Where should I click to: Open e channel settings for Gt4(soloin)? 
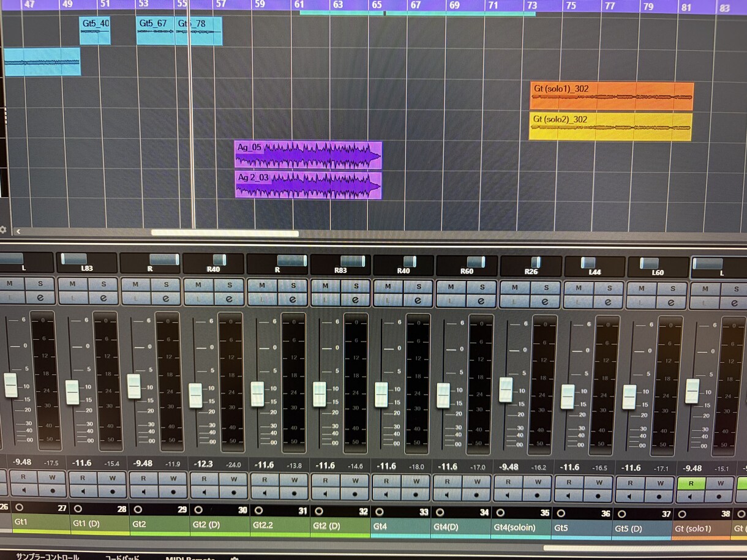click(x=545, y=301)
